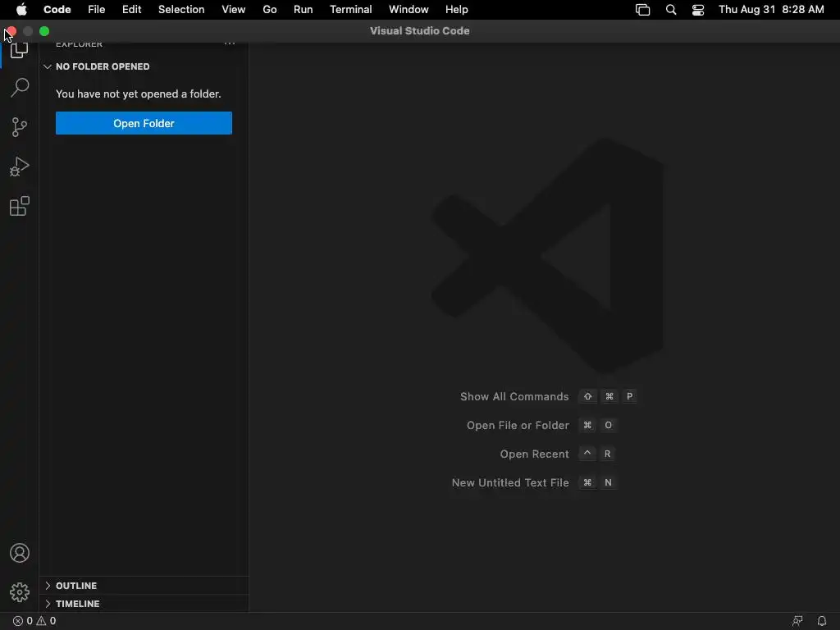The image size is (840, 630).
Task: Click the Open Recent label
Action: click(x=534, y=454)
